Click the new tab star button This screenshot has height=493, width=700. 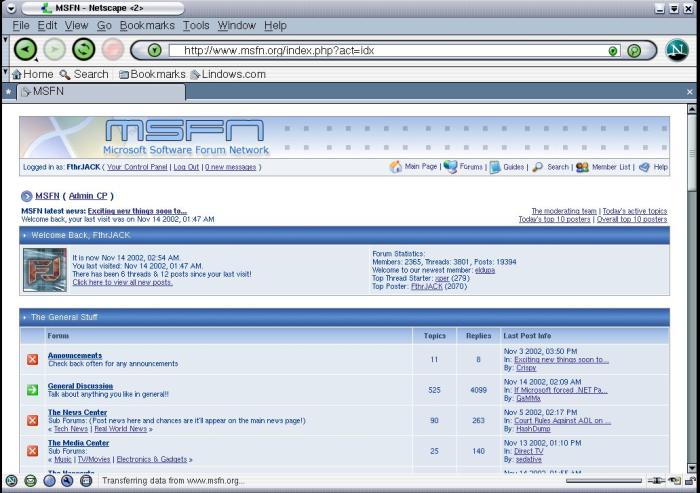pos(8,92)
